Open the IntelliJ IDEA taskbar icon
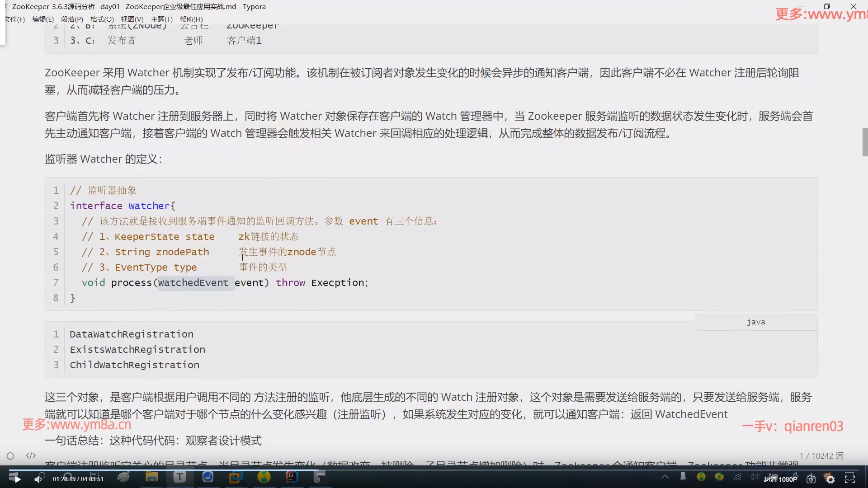Viewport: 868px width, 488px height. tap(292, 477)
